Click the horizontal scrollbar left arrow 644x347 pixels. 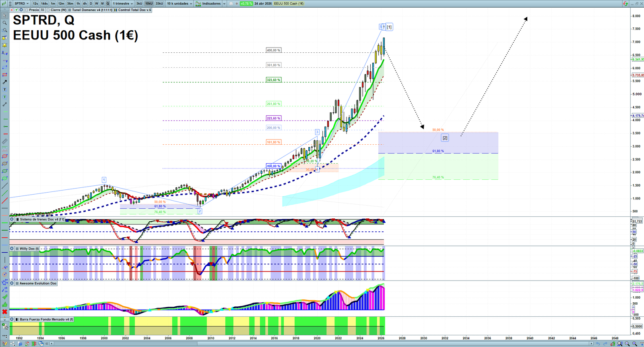[52, 344]
